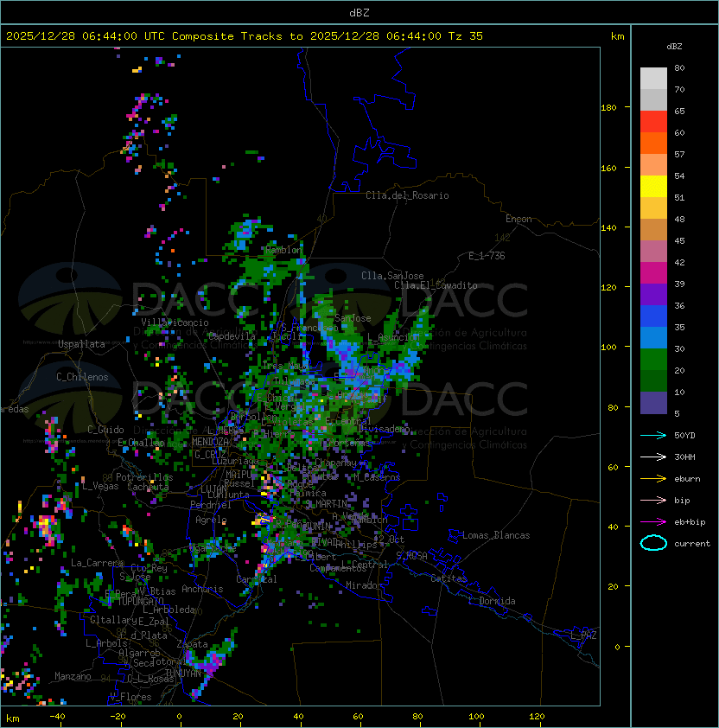Click the Clla.SanJose place label

pos(392,276)
